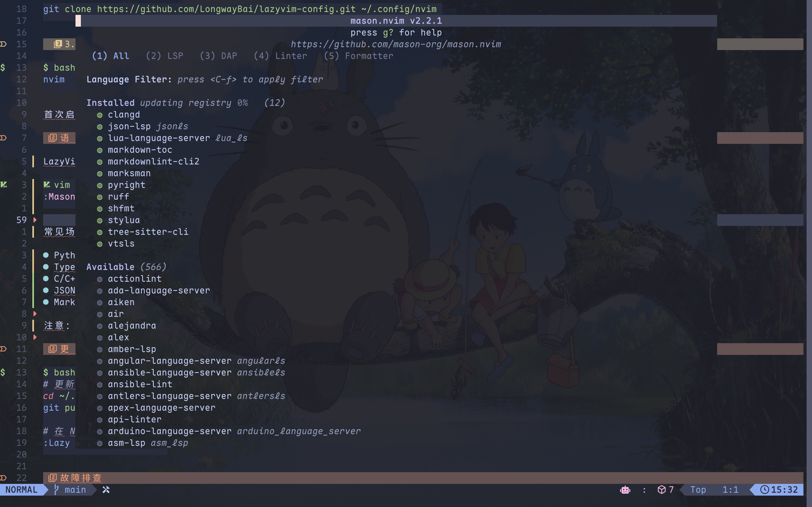This screenshot has width=812, height=507.
Task: Click the heading icon on 故障排查 line
Action: pos(52,478)
